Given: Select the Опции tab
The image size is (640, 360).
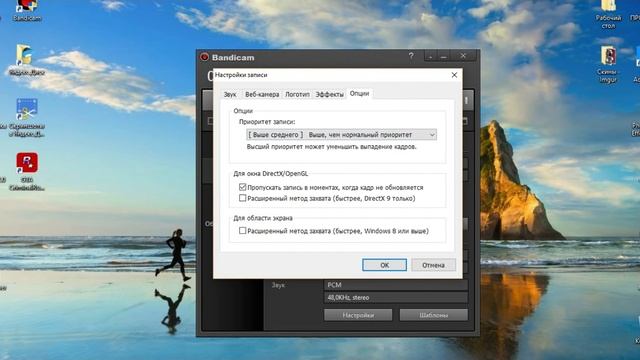Looking at the screenshot, I should click(x=359, y=93).
